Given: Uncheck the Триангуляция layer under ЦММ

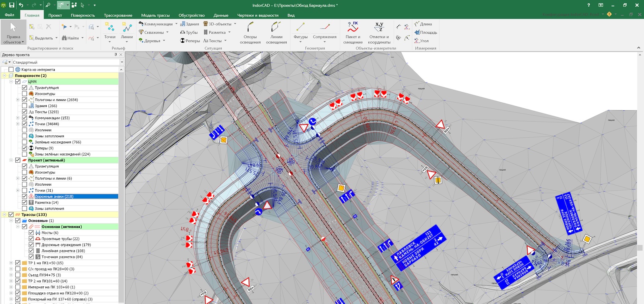Looking at the screenshot, I should coord(25,88).
